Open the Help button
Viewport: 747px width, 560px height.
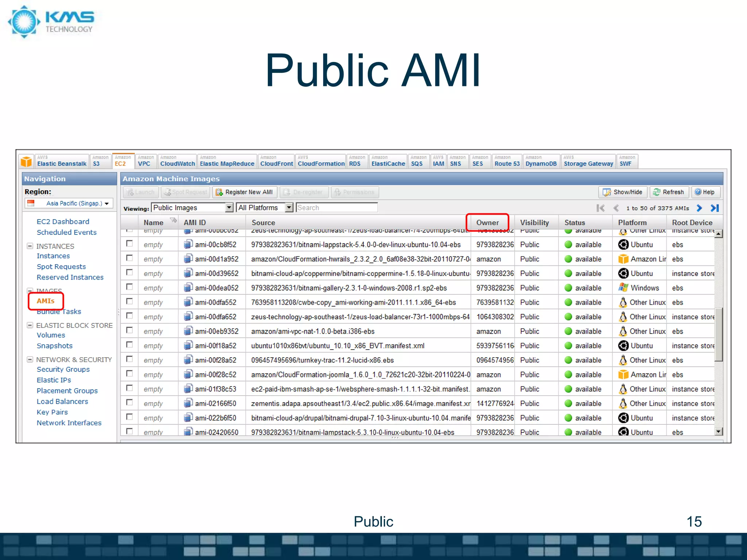tap(705, 192)
